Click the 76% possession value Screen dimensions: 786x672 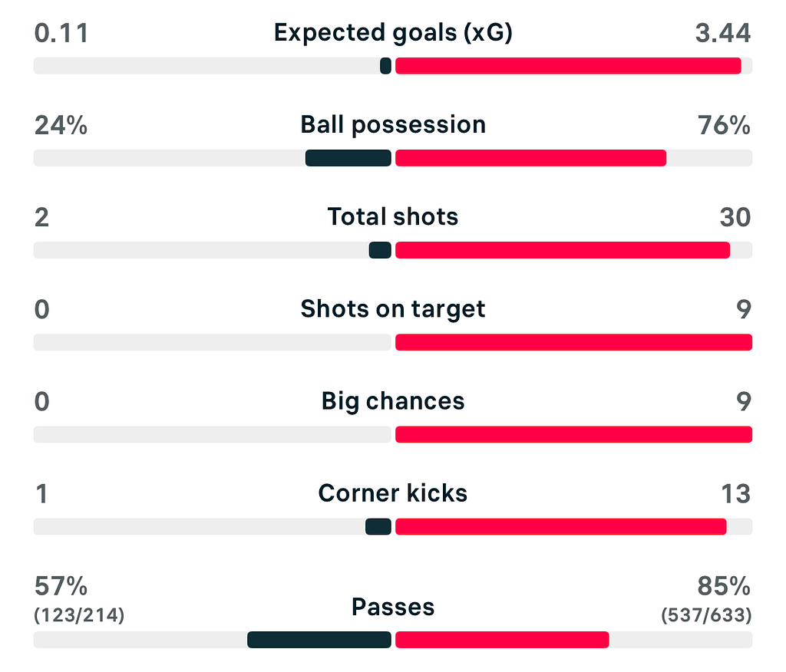(x=724, y=125)
